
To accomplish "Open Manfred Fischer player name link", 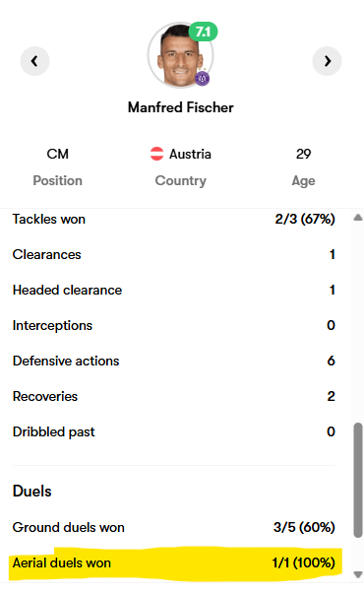I will 180,107.
